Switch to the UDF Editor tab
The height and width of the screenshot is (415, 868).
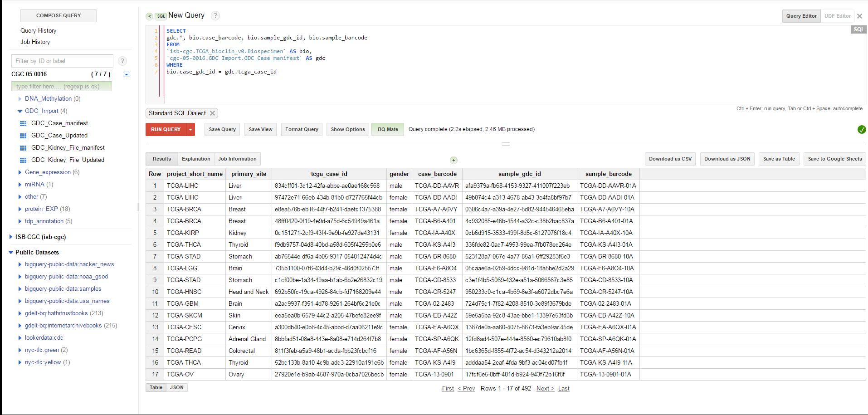(837, 16)
